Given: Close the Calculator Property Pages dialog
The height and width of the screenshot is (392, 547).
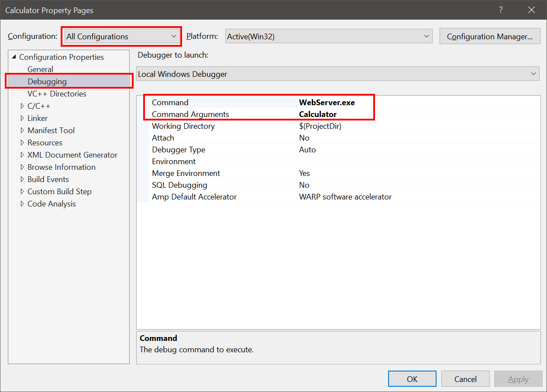Looking at the screenshot, I should pyautogui.click(x=531, y=10).
